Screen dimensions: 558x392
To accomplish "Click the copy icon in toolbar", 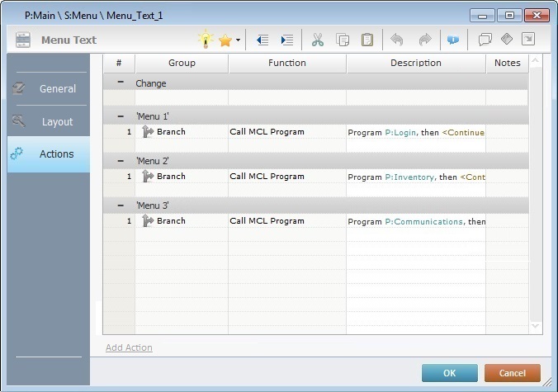I will pyautogui.click(x=343, y=40).
